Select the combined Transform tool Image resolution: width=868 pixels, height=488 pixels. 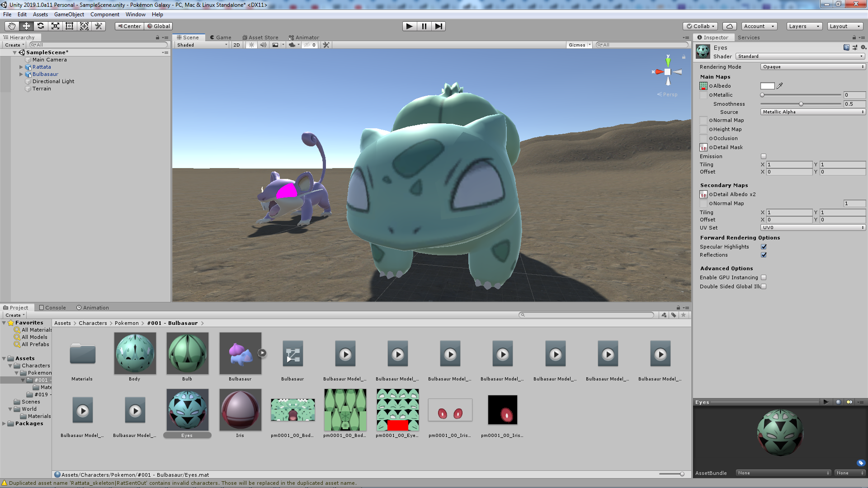click(84, 26)
